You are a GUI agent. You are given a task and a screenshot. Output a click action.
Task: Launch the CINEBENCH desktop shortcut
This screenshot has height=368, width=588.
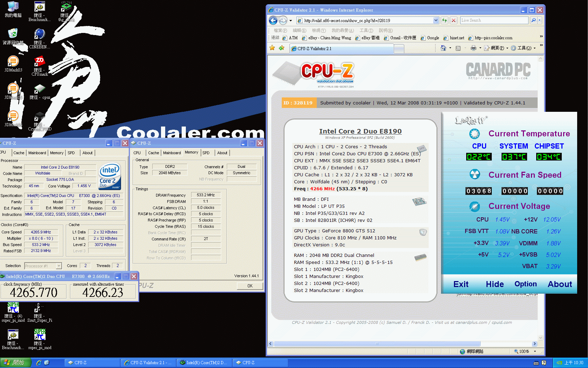point(40,39)
